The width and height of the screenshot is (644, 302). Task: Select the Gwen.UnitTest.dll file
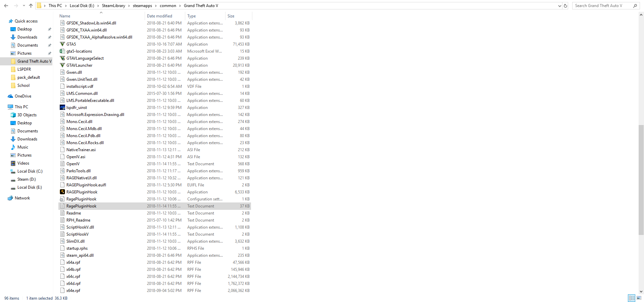click(82, 79)
